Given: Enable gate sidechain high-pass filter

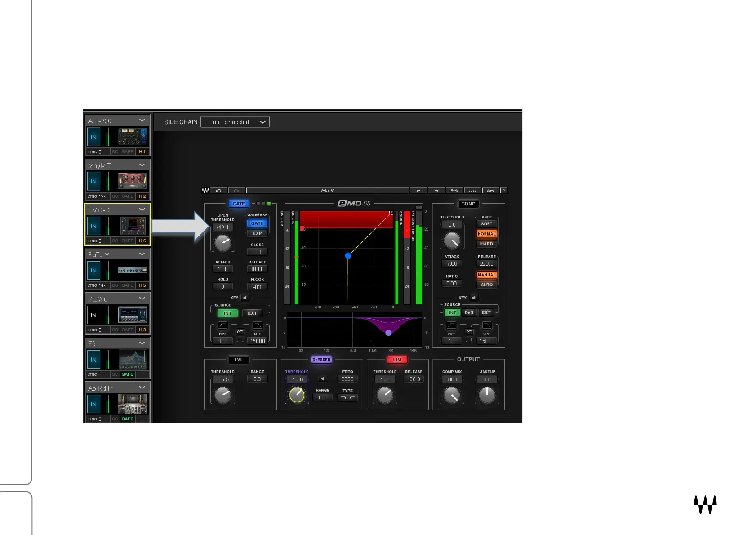Looking at the screenshot, I should (x=223, y=325).
